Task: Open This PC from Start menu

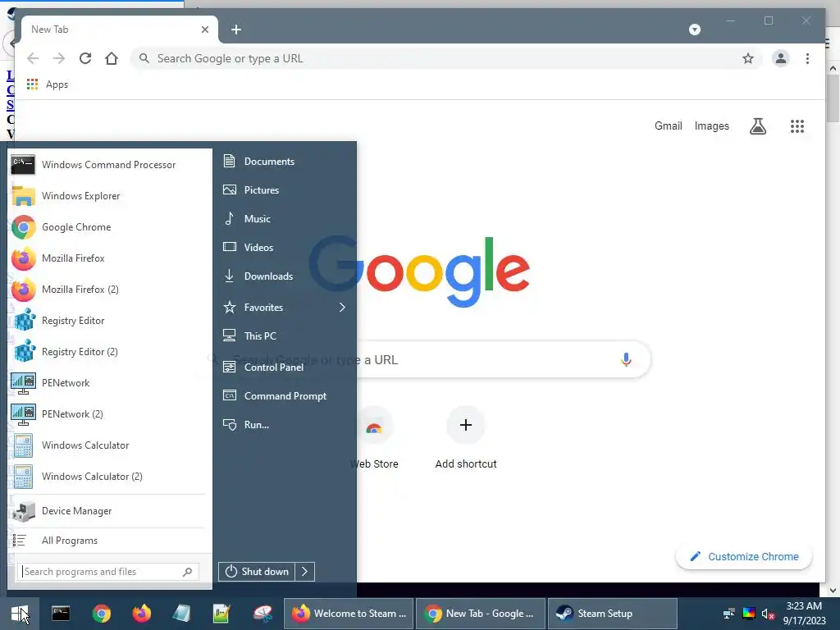Action: tap(285, 336)
